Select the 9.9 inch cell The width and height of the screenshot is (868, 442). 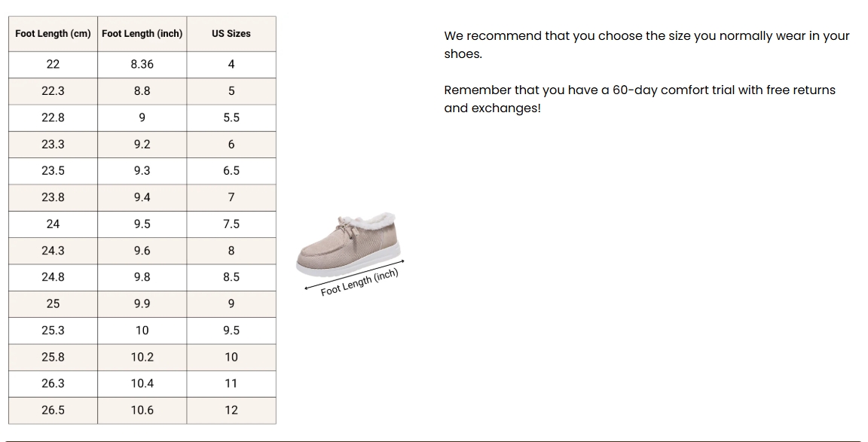(142, 303)
